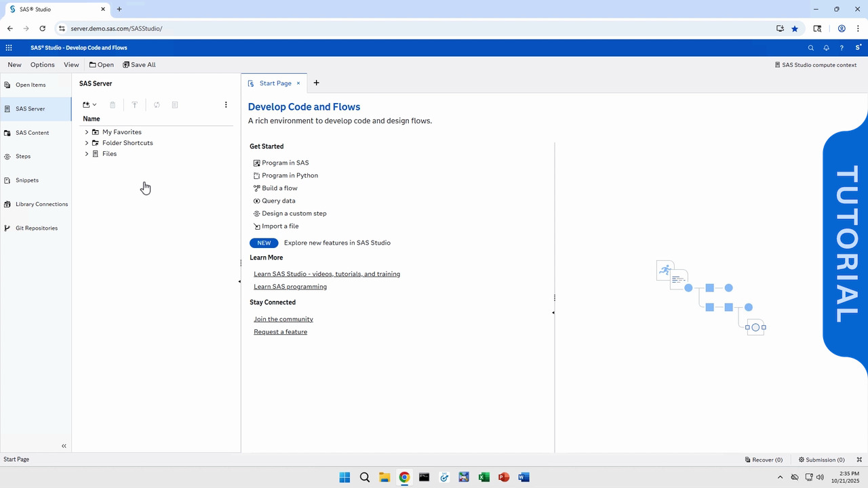Expand the Folder Shortcuts node
The width and height of the screenshot is (868, 488).
pos(87,143)
